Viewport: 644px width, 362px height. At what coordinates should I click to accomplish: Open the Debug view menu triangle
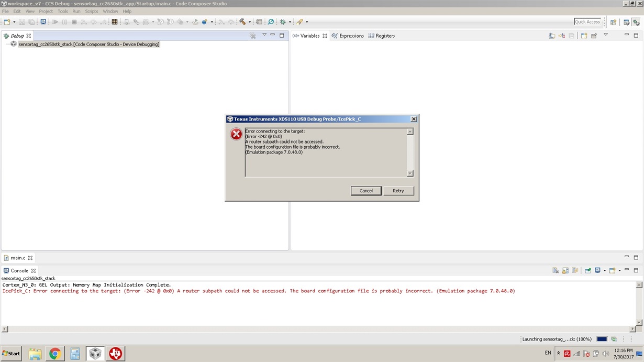pyautogui.click(x=264, y=35)
